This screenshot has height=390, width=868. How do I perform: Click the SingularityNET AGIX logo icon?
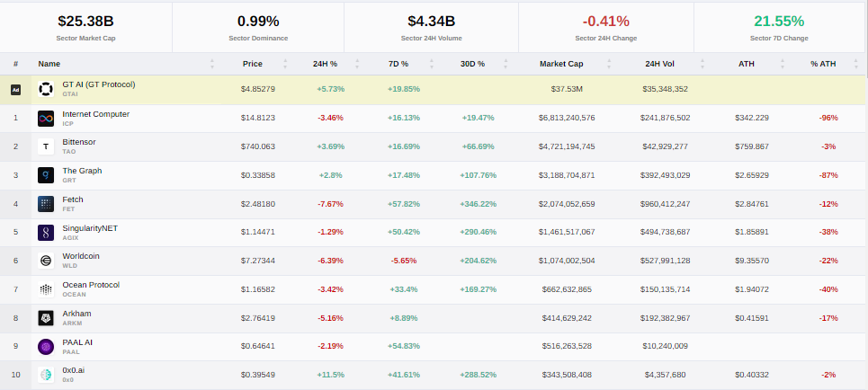pyautogui.click(x=46, y=233)
